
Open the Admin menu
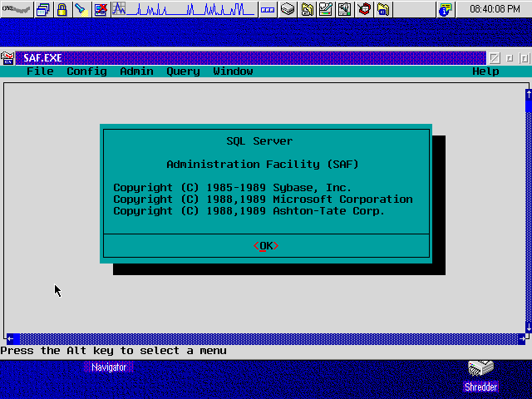(136, 71)
